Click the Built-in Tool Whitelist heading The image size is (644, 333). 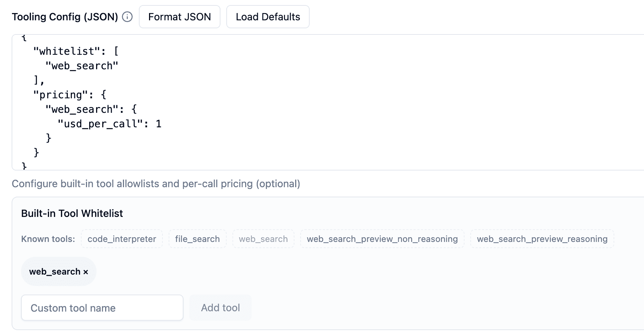click(x=73, y=213)
